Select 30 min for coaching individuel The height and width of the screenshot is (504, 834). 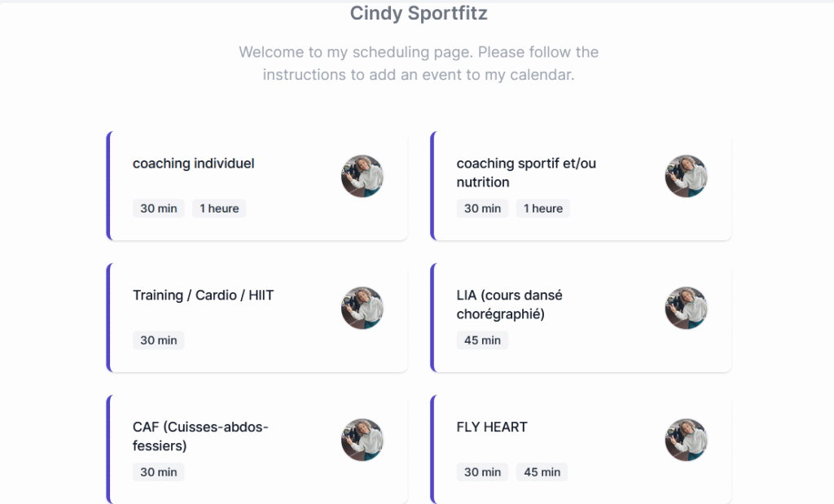[x=159, y=208]
